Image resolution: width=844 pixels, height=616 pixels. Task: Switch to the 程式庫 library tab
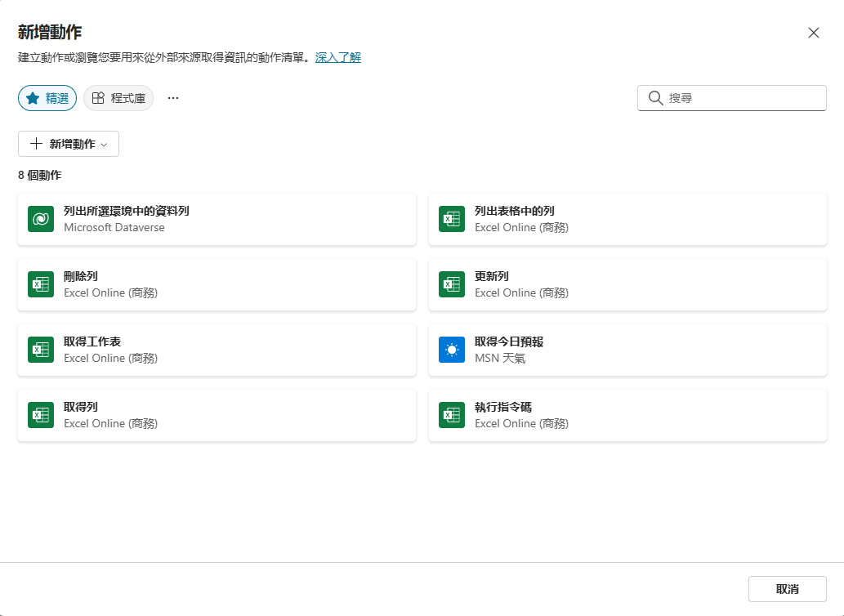118,98
